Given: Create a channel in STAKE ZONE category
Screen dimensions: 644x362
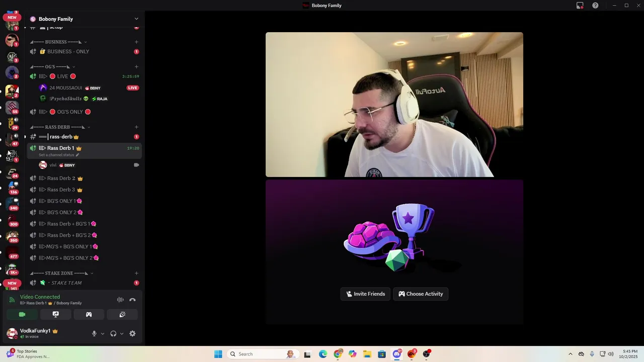Looking at the screenshot, I should point(136,273).
